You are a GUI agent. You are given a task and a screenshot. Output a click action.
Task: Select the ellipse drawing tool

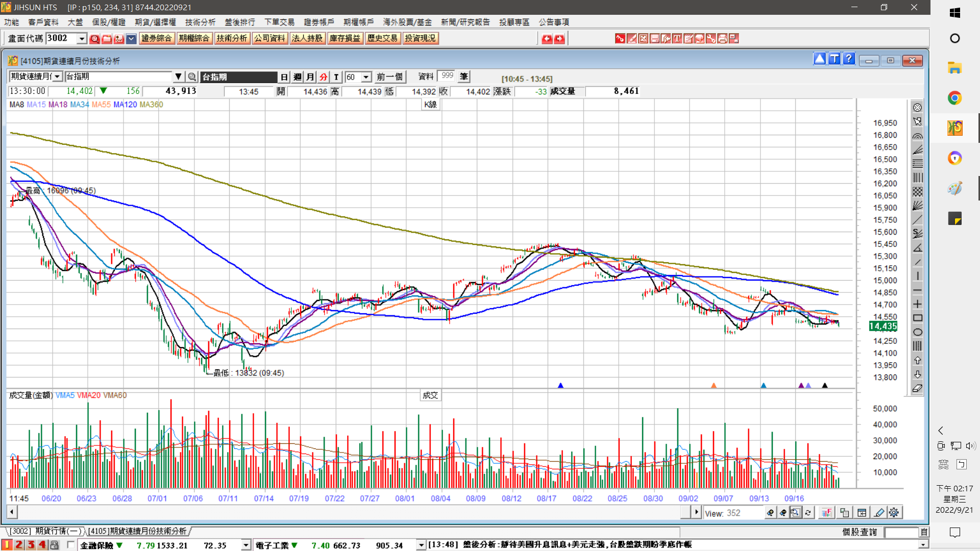(x=917, y=332)
